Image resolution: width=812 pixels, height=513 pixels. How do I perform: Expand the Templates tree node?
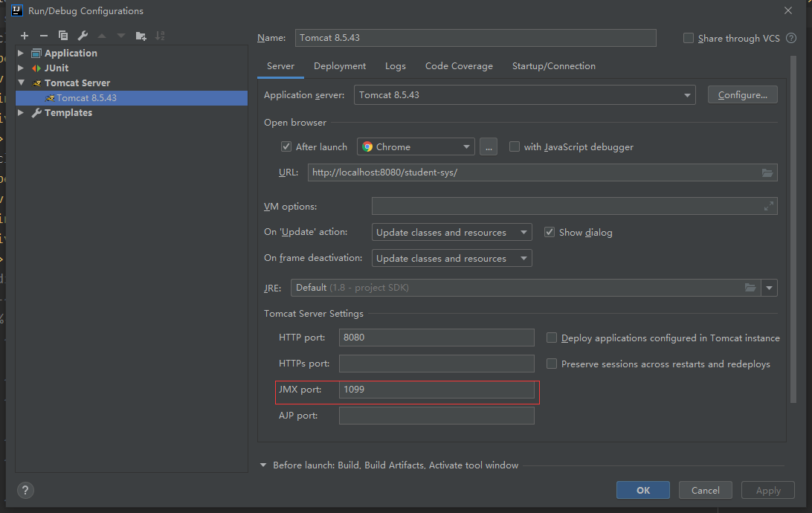[21, 112]
